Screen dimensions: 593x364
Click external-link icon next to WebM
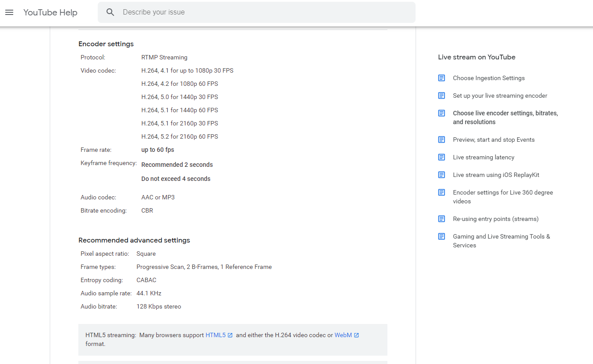click(x=357, y=335)
